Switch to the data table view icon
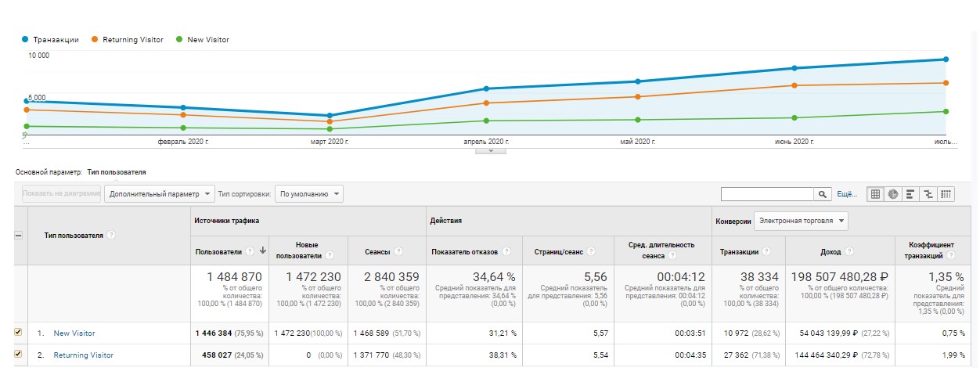 tap(876, 194)
